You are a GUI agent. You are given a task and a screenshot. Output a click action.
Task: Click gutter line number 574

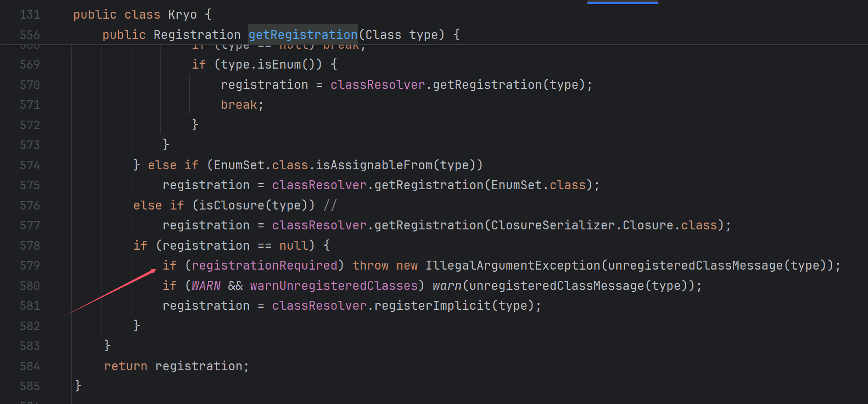click(30, 165)
